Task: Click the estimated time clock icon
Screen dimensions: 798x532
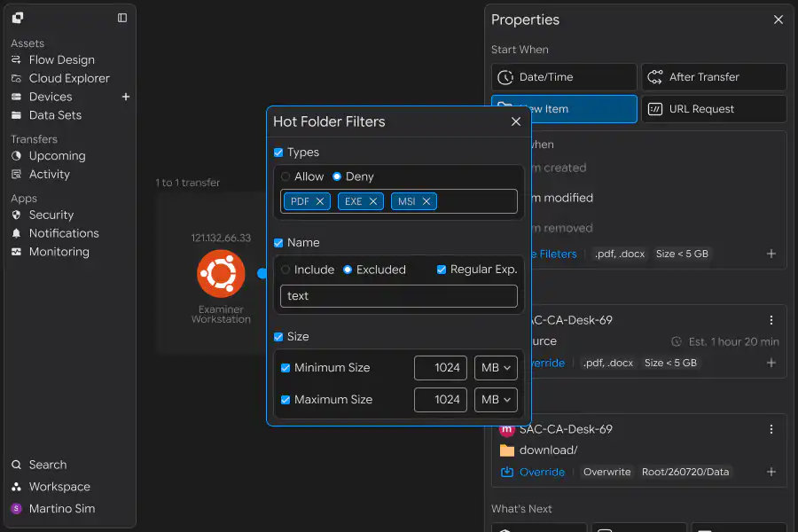Action: point(677,341)
